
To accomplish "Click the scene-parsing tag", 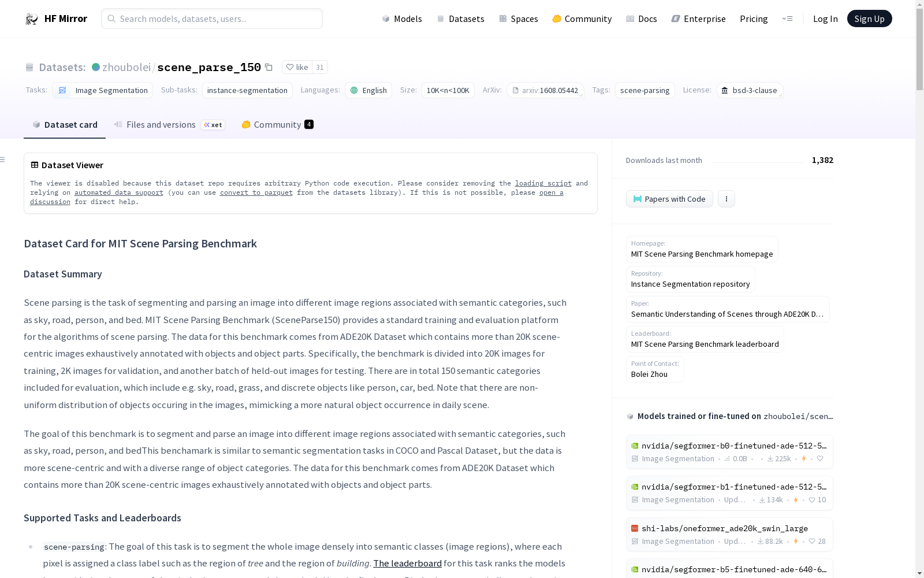I will (644, 90).
